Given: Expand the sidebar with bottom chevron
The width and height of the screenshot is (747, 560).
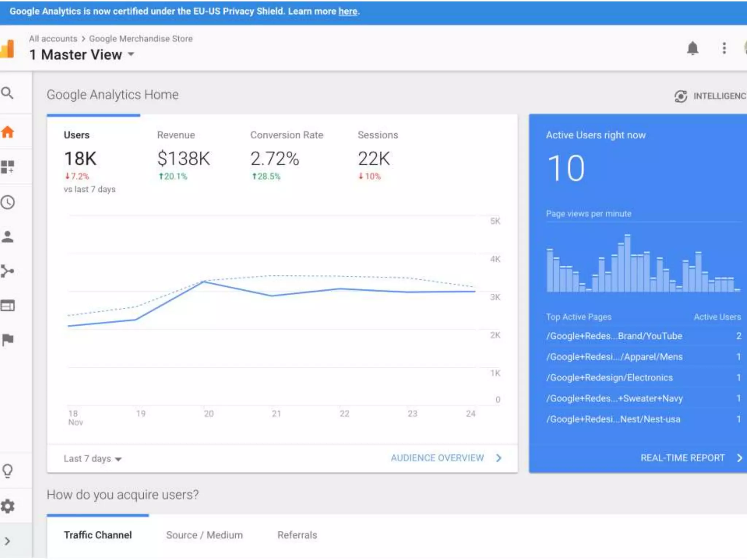Looking at the screenshot, I should [x=7, y=541].
